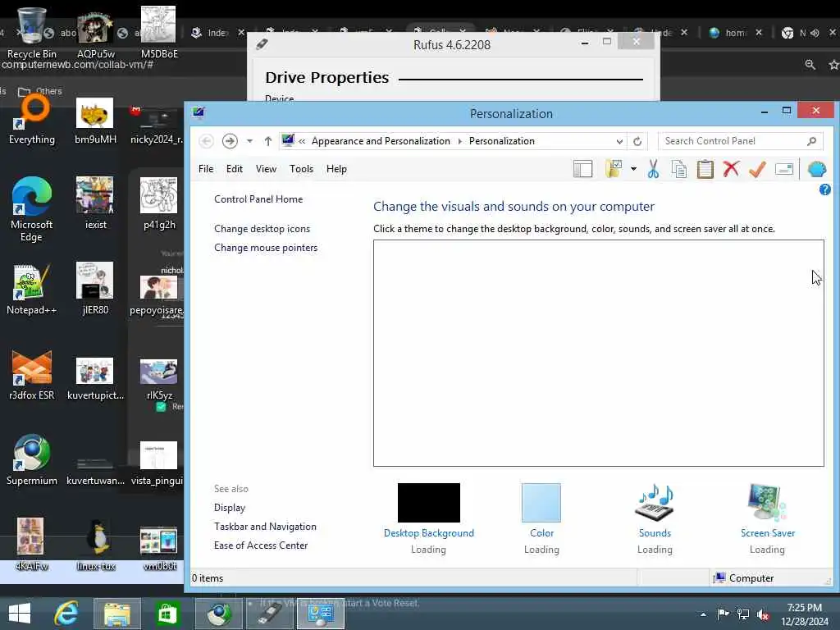This screenshot has height=630, width=840.
Task: Open the blue Help question mark icon
Action: (825, 189)
